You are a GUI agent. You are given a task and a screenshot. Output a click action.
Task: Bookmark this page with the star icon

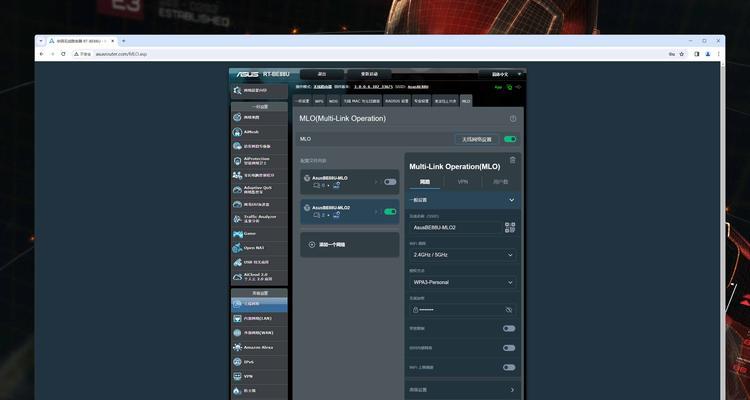click(682, 54)
